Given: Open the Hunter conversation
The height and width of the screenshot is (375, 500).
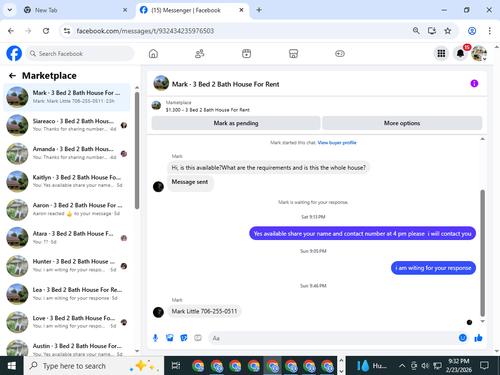Looking at the screenshot, I should tap(67, 266).
